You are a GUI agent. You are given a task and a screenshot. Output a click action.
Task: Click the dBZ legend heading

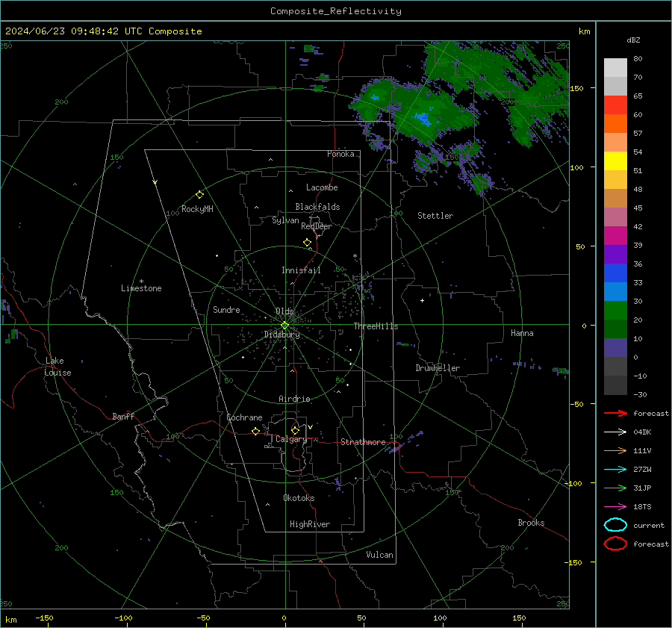[x=633, y=40]
